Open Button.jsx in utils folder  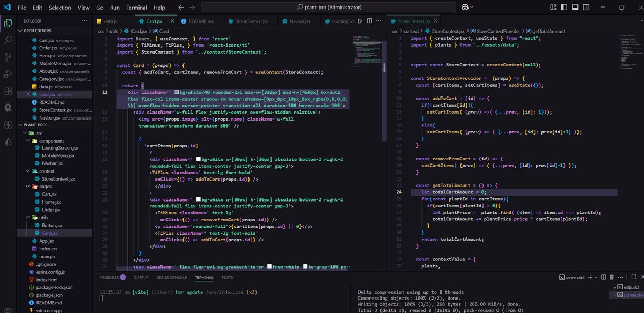coord(52,225)
